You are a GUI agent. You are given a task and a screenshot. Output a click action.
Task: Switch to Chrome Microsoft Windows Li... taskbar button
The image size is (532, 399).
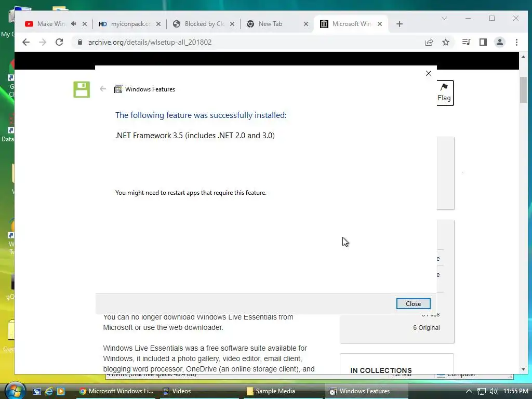point(116,391)
